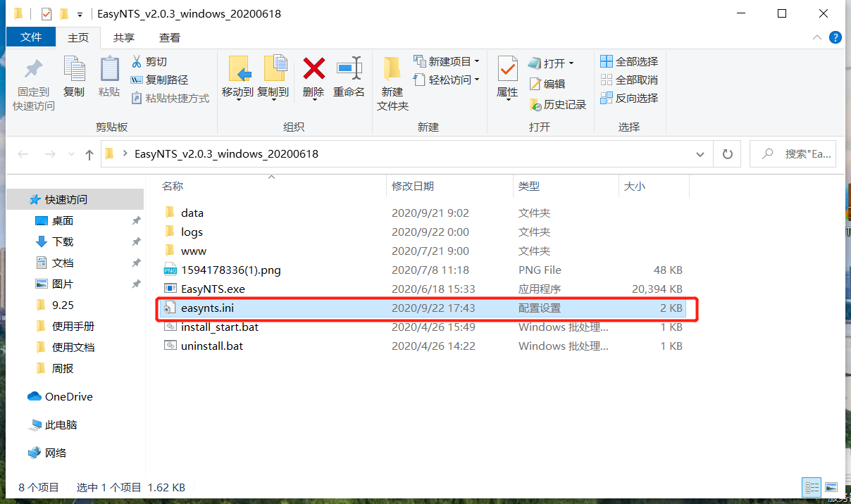This screenshot has height=504, width=851.
Task: Open Easy access (轻松访问) dropdown
Action: tap(447, 80)
